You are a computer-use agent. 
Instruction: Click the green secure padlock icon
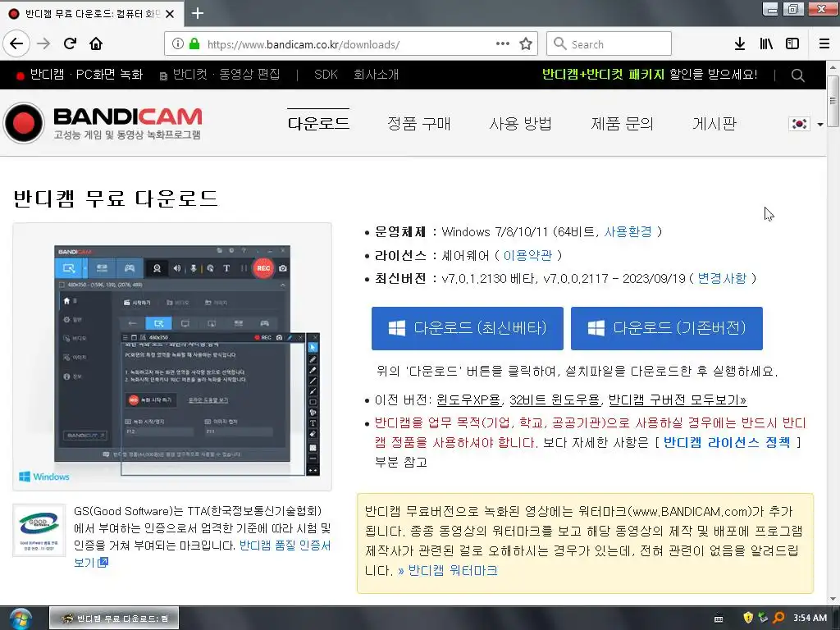(194, 44)
